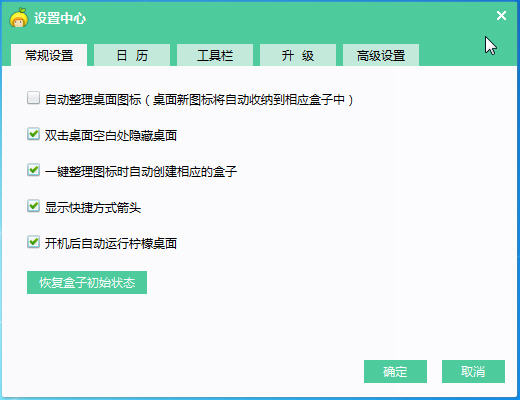The height and width of the screenshot is (400, 520).
Task: Click the 取消 button to cancel
Action: pos(473,371)
